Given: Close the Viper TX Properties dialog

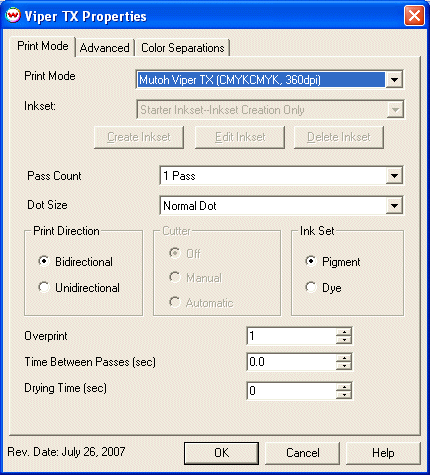Looking at the screenshot, I should (x=414, y=16).
